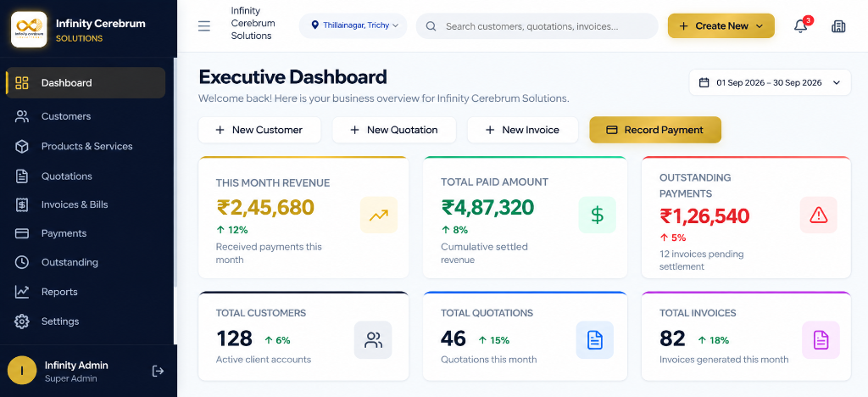Click the search magnifier icon
The image size is (868, 397).
tap(431, 26)
